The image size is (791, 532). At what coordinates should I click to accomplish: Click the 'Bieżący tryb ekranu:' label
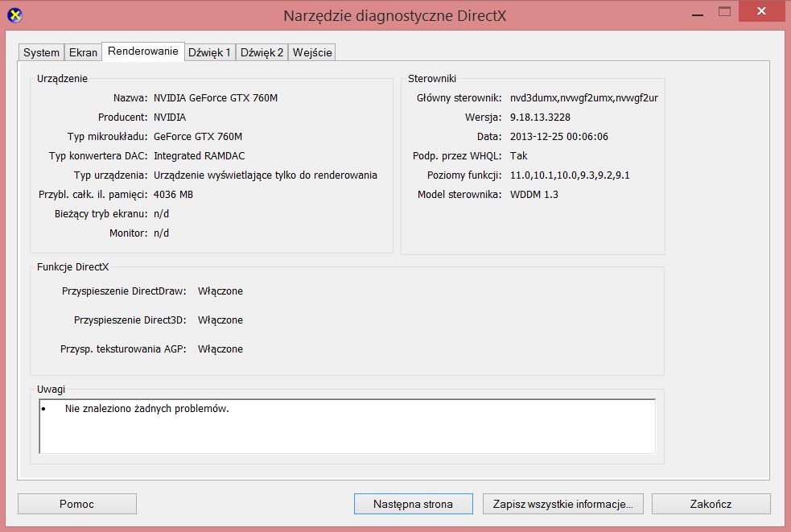(x=101, y=214)
